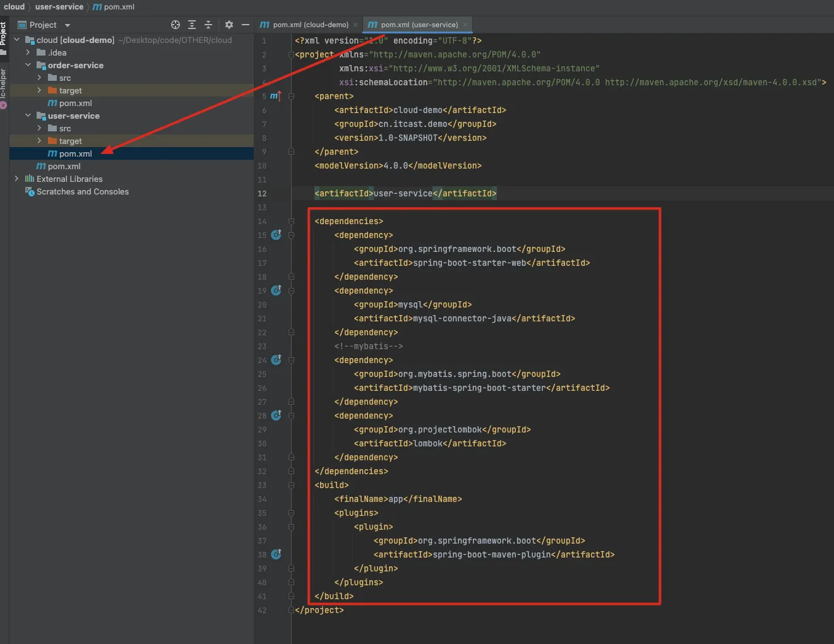
Task: Click the Expand All icon in Project panel
Action: tap(192, 25)
